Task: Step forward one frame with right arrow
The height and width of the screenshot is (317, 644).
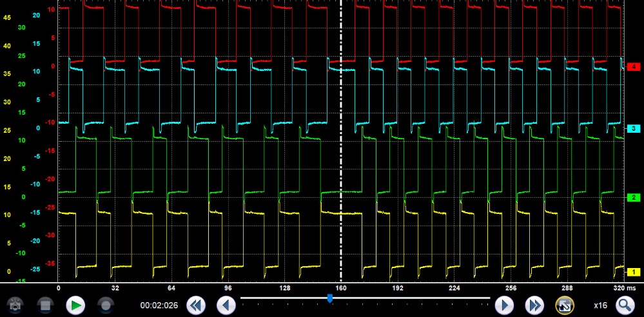Action: tap(503, 305)
